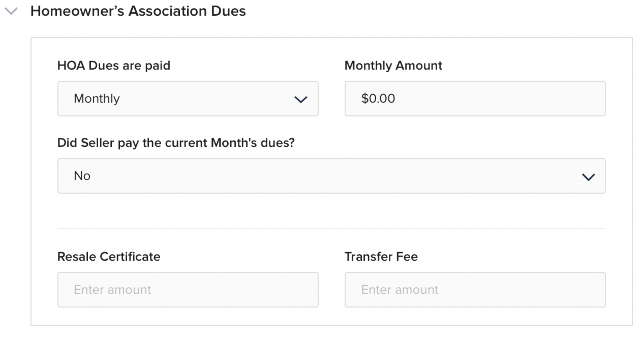Screen dimensions: 644x337
Task: Open the Did Seller pay dues dropdown
Action: coord(331,176)
